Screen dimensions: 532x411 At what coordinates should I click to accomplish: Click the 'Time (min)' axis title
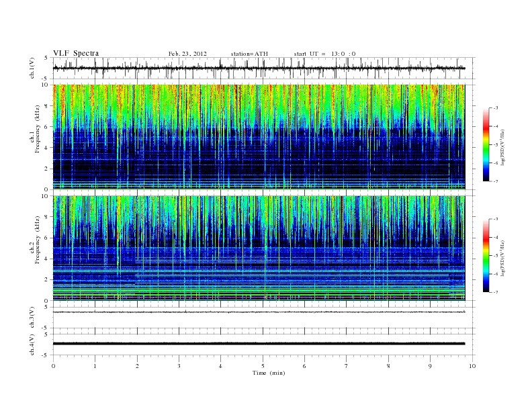pyautogui.click(x=269, y=373)
